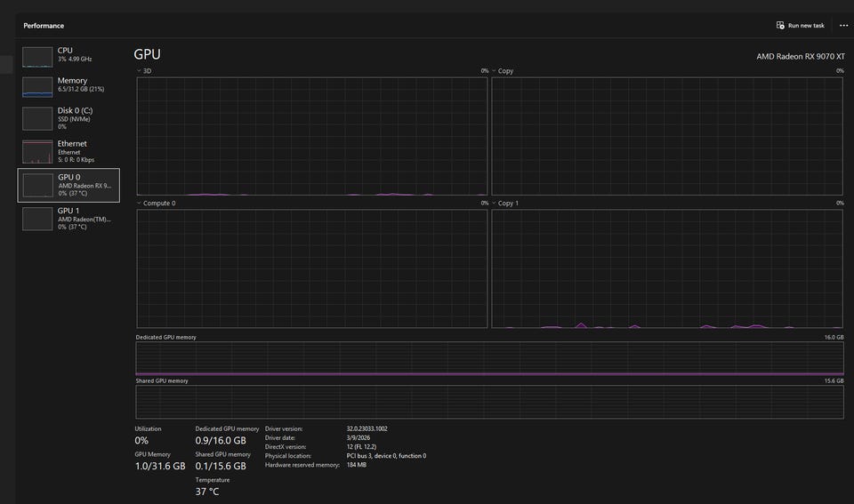Click the 1.0/31.6 GB GPU memory value
854x504 pixels.
tap(160, 466)
